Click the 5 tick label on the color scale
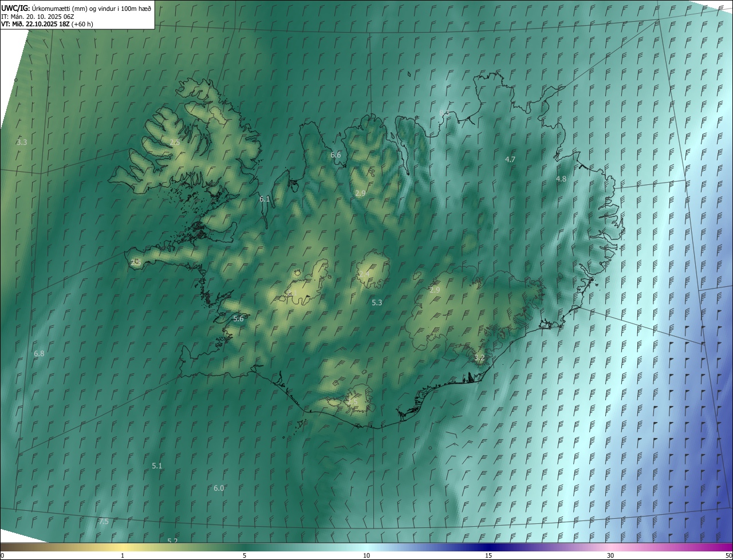The width and height of the screenshot is (733, 560). [x=245, y=555]
